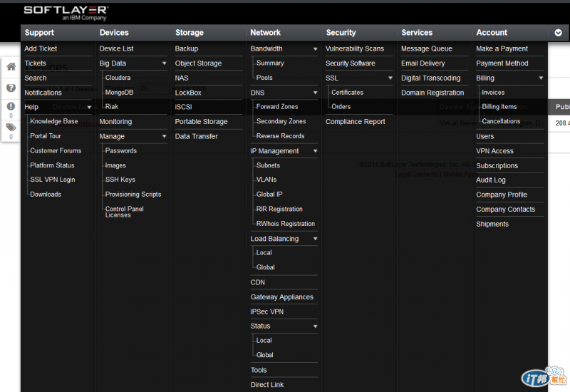Select Payment Method
Screen dimensions: 570x392
coord(502,63)
